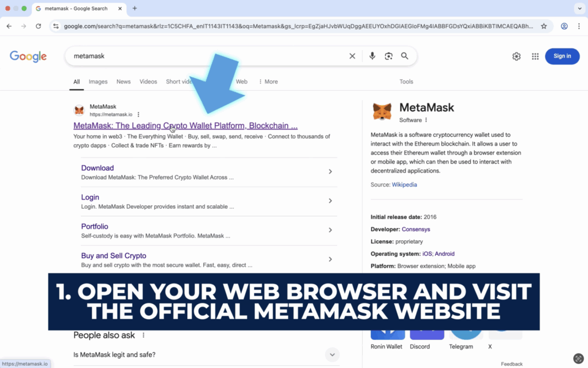Go to Google home via logo
The height and width of the screenshot is (368, 588).
28,56
